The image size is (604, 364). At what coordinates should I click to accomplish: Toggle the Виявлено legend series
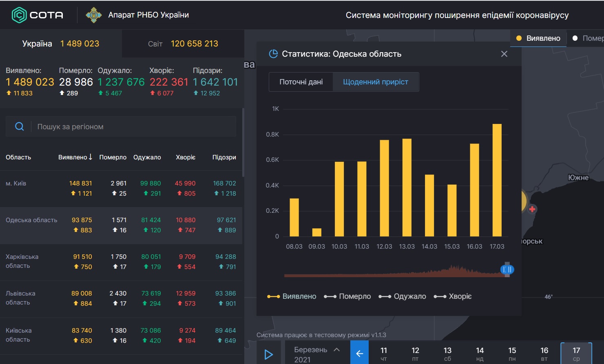point(292,296)
